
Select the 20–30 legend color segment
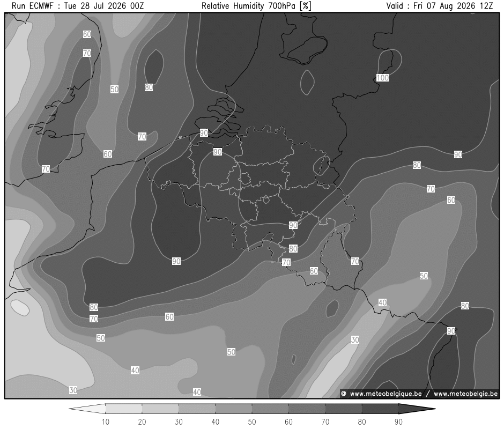click(x=160, y=409)
